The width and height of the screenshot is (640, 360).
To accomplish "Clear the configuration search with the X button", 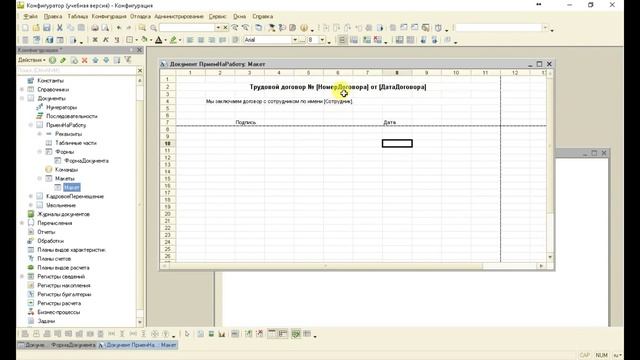I will [x=140, y=71].
